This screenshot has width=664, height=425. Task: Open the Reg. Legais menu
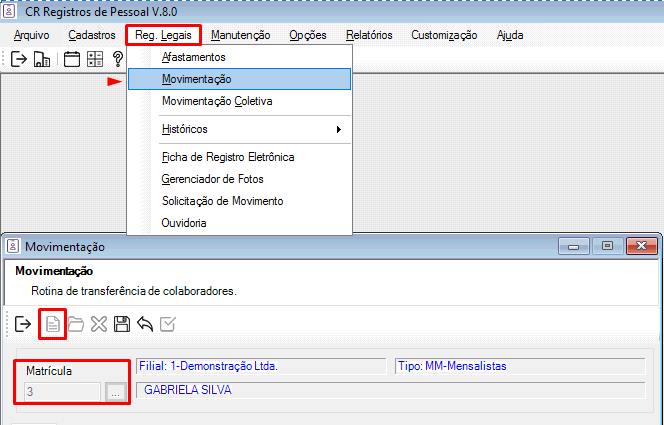pos(163,35)
